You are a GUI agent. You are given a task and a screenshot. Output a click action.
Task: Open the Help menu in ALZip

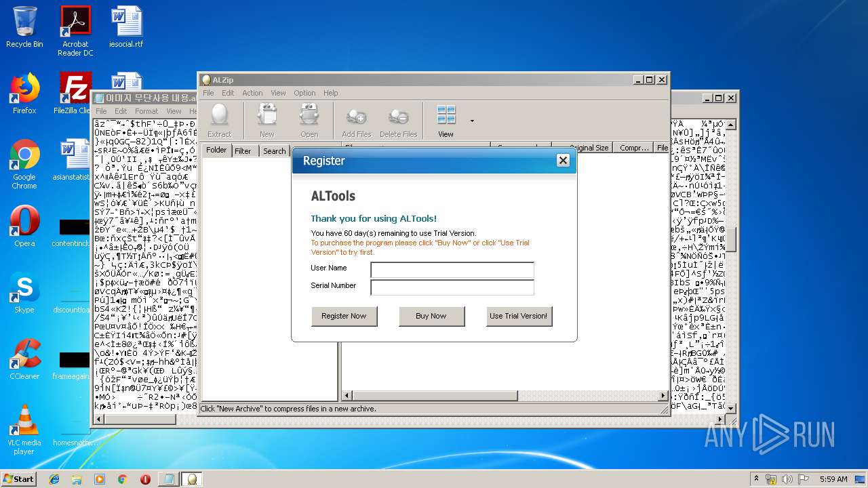coord(330,93)
